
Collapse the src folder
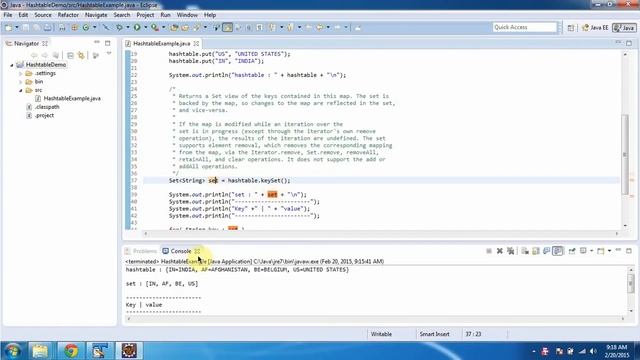(20, 90)
